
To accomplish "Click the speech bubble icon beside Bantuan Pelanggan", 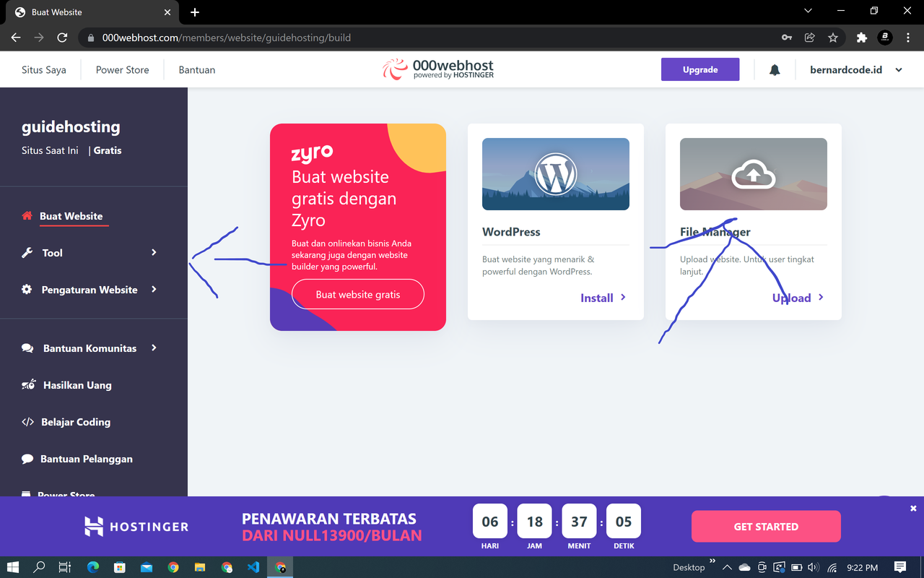I will [x=27, y=459].
